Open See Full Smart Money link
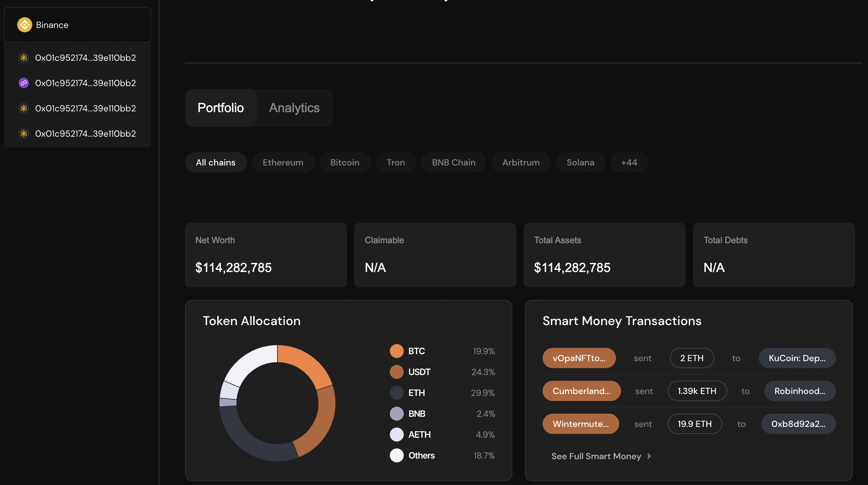The width and height of the screenshot is (868, 485). click(596, 456)
